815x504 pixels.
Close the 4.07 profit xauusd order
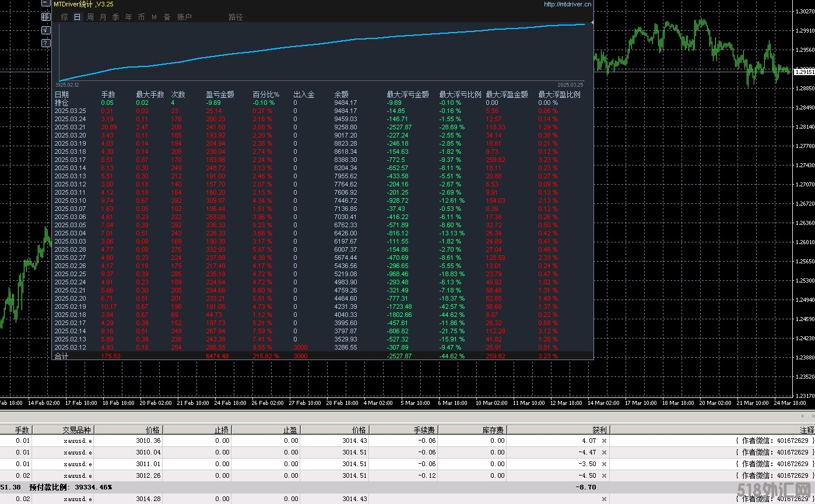(x=604, y=441)
